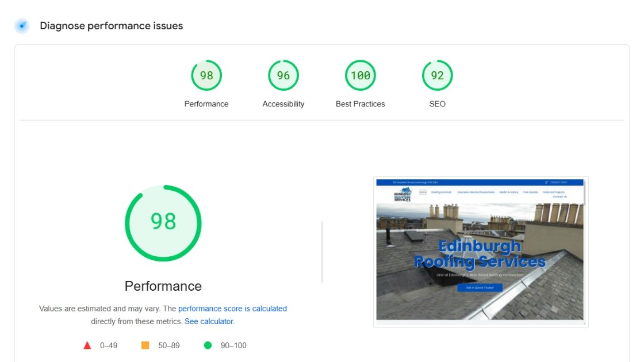Image resolution: width=644 pixels, height=362 pixels.
Task: Click the green circle 90–100 legend icon
Action: pos(208,345)
